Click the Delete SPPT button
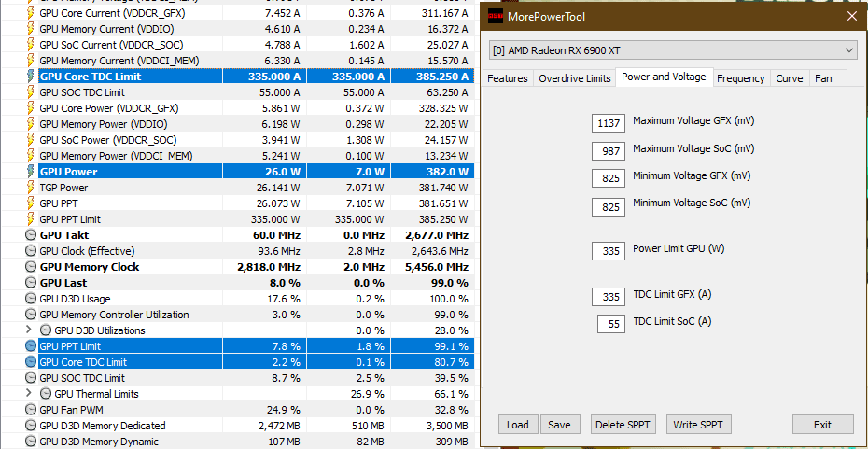 click(623, 425)
